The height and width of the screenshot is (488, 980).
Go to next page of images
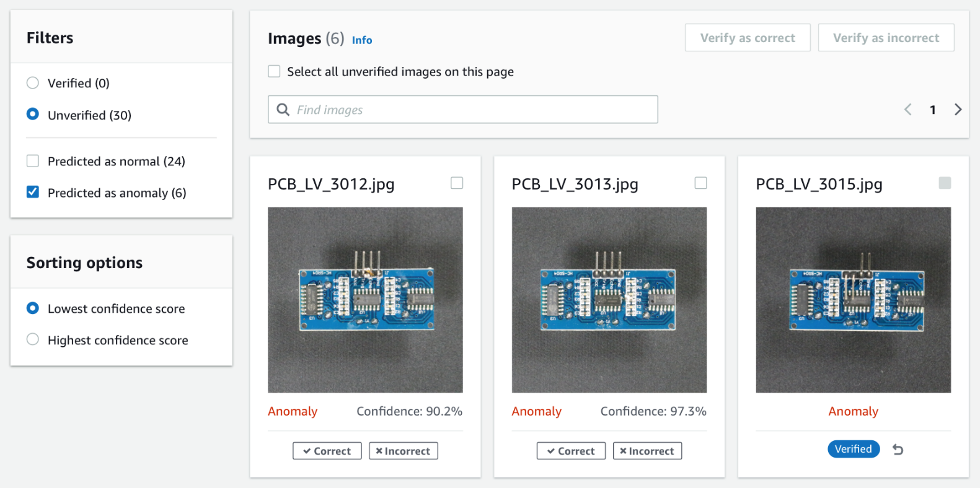tap(958, 110)
